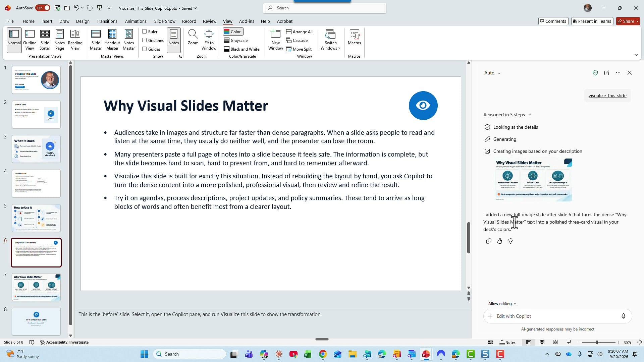Click the zoom slider handle
Image resolution: width=644 pixels, height=362 pixels.
pos(597,342)
